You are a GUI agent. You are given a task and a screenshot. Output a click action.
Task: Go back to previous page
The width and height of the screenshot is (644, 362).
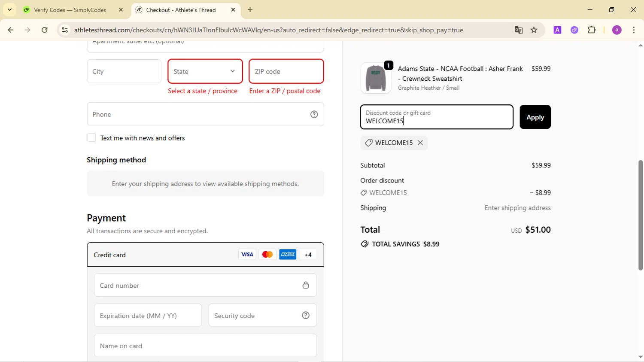(11, 30)
